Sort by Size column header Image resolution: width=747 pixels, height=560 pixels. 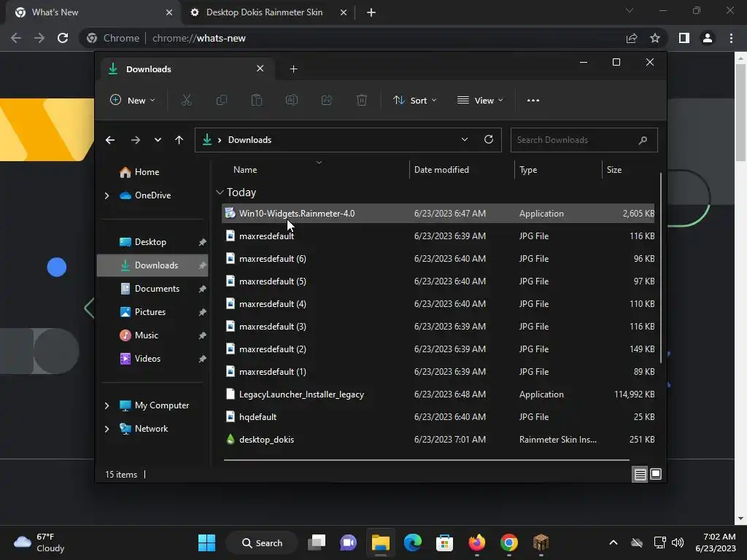click(x=629, y=169)
